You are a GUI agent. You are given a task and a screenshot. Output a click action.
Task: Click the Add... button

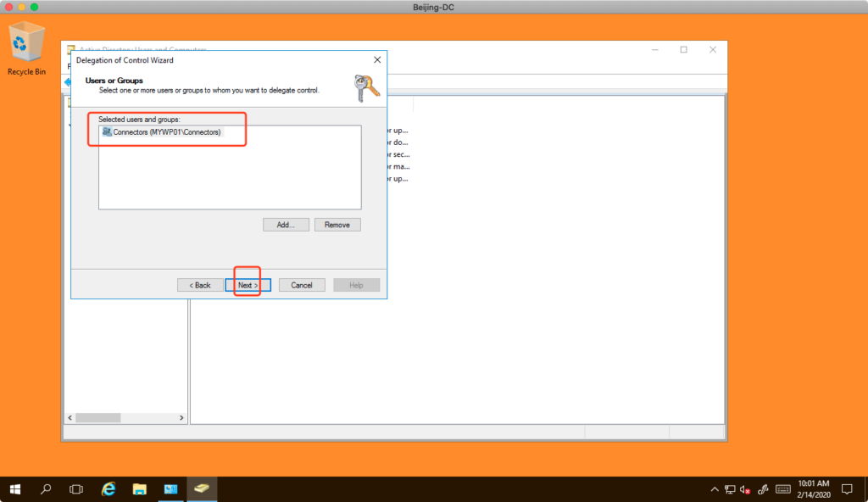286,225
